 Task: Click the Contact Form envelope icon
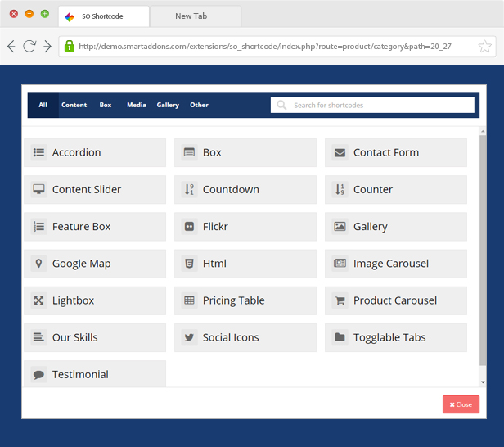340,152
